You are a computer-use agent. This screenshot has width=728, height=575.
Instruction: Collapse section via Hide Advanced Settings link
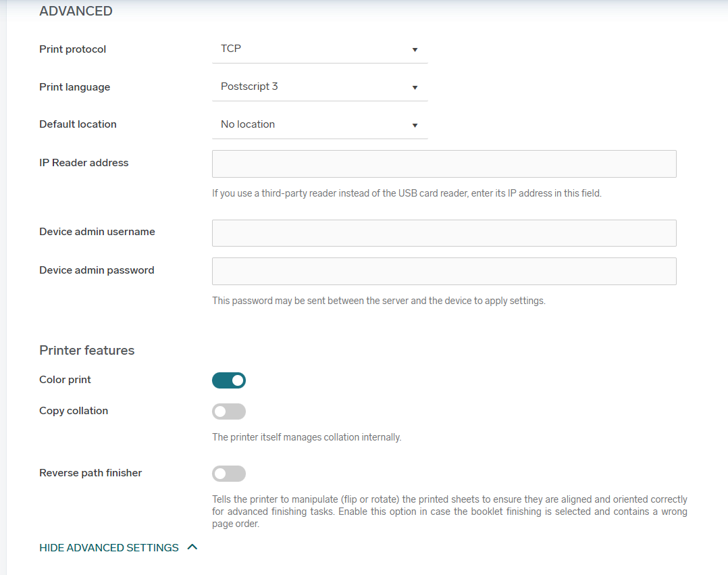tap(109, 548)
